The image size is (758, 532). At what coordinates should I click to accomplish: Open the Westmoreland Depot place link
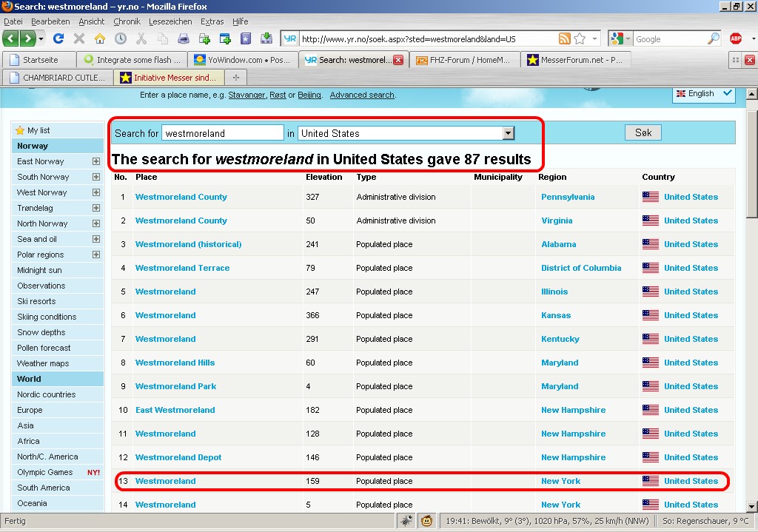coord(178,457)
